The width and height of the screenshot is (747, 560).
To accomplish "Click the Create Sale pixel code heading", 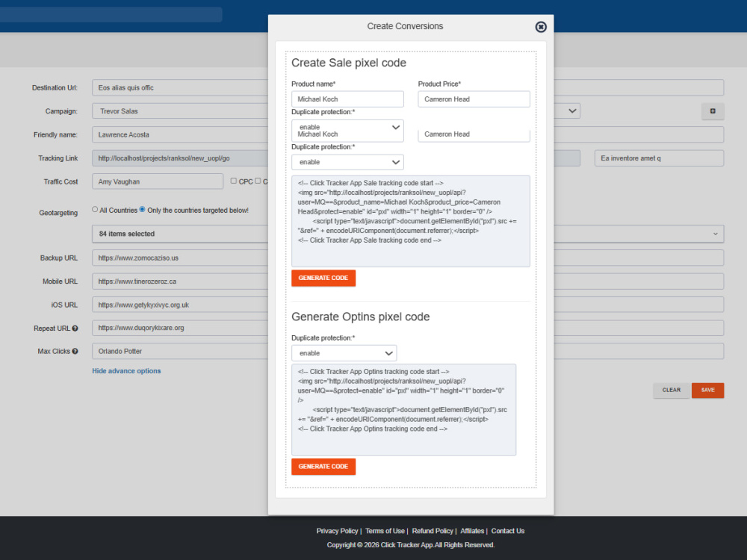I will coord(349,63).
